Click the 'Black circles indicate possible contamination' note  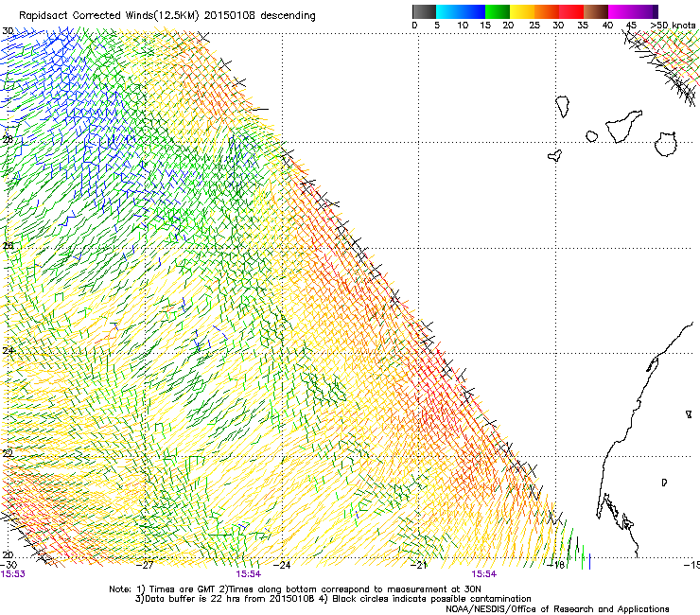click(431, 599)
